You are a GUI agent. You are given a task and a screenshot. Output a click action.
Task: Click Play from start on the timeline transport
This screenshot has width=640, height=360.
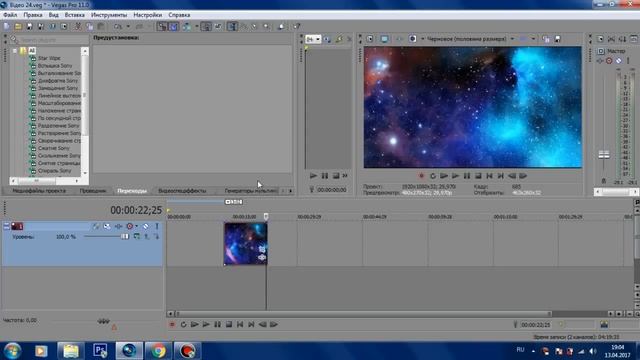pyautogui.click(x=195, y=324)
